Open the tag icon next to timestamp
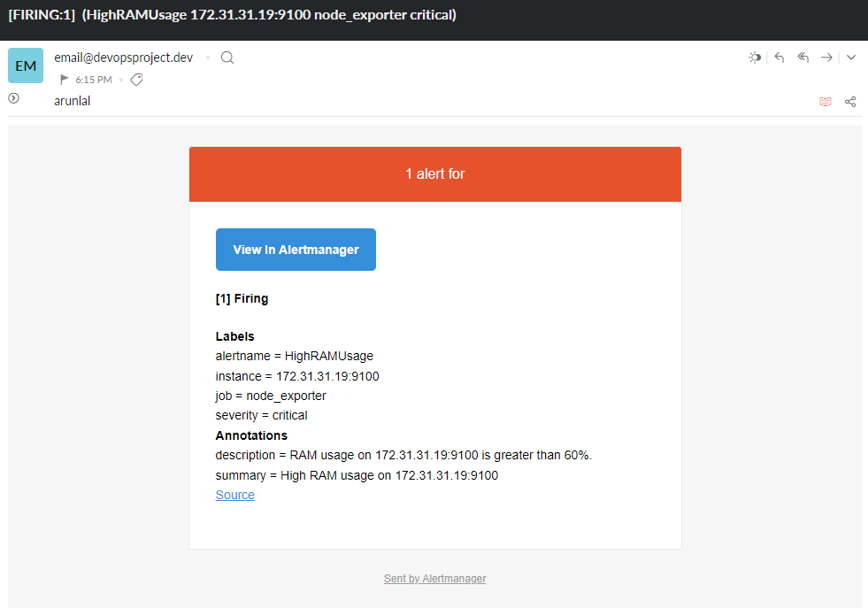Viewport: 868px width, 608px height. 137,79
